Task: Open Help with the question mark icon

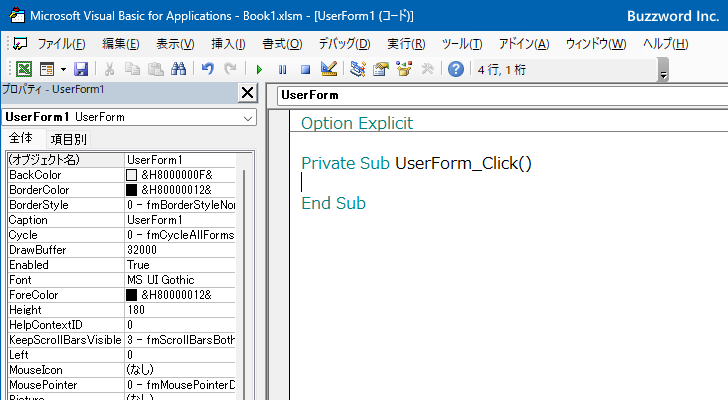Action: 456,69
